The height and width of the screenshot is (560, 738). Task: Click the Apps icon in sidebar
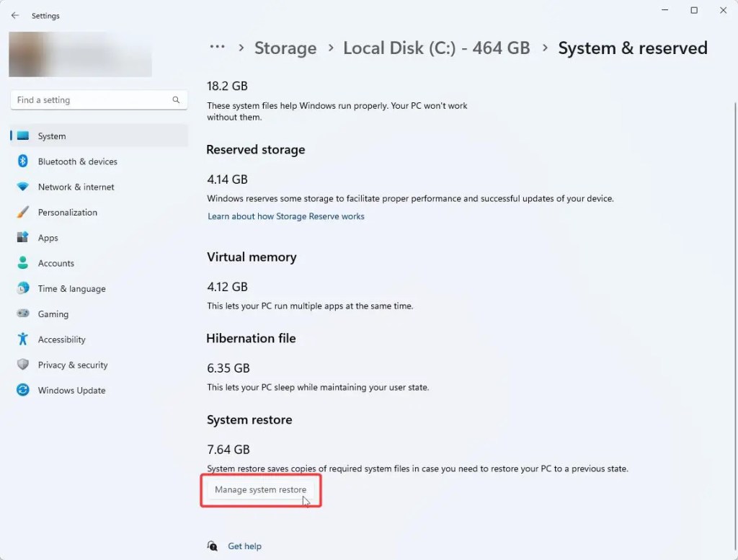tap(22, 238)
